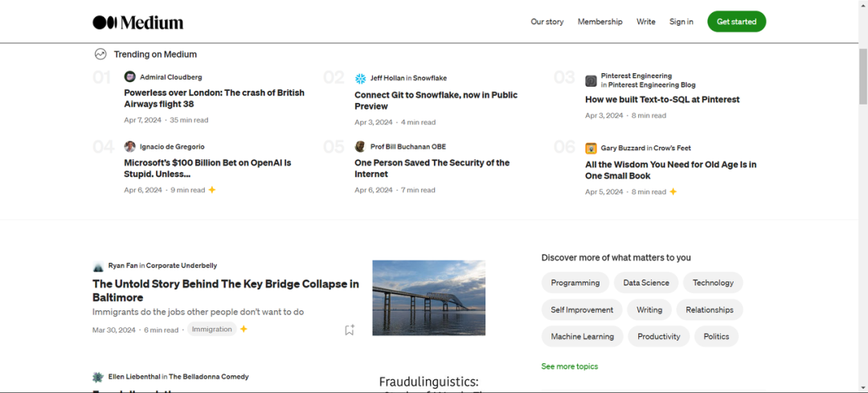This screenshot has height=393, width=868.
Task: Select the Writing topic chip
Action: tap(649, 310)
